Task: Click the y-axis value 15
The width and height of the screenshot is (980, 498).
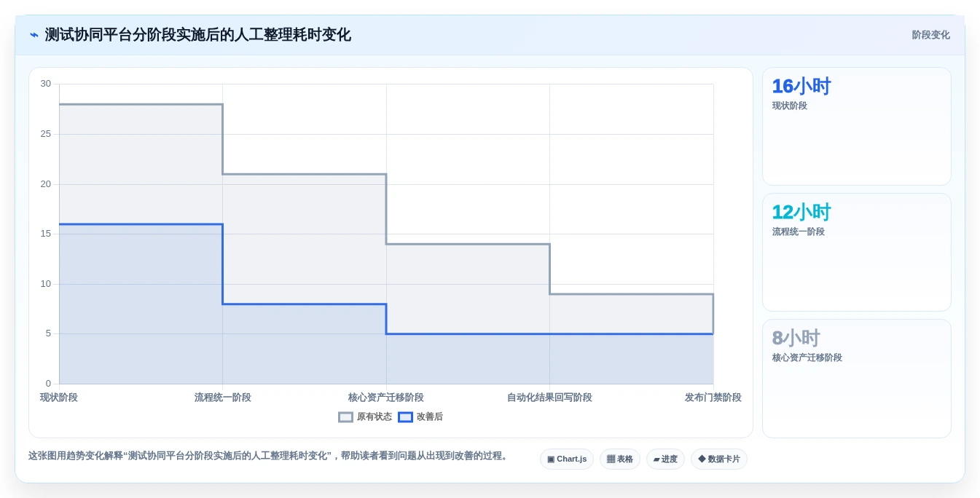Action: coord(46,234)
